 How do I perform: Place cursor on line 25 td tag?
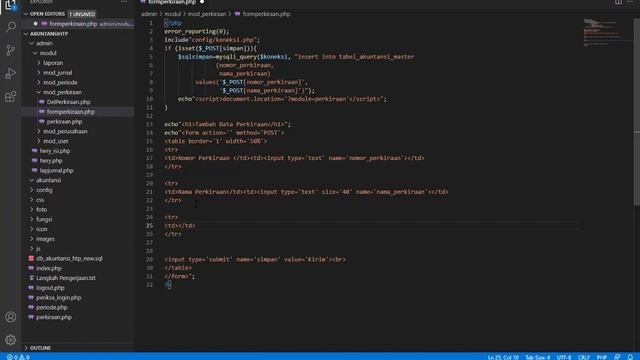click(180, 226)
